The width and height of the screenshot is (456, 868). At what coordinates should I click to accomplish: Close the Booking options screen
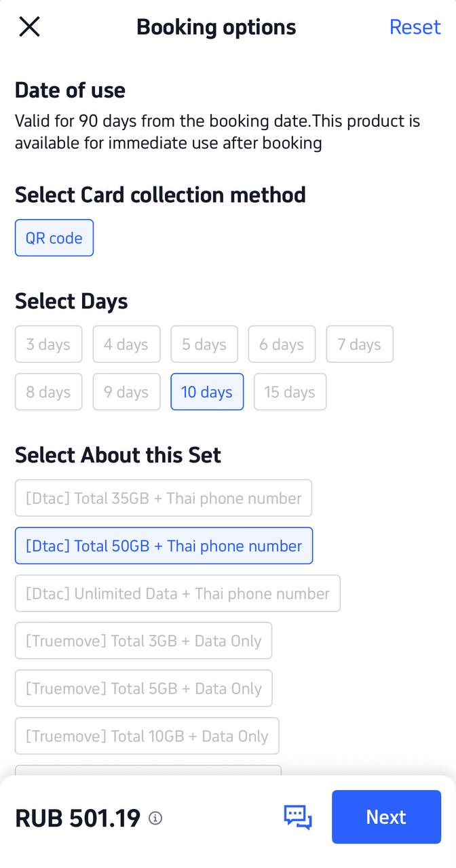point(30,27)
